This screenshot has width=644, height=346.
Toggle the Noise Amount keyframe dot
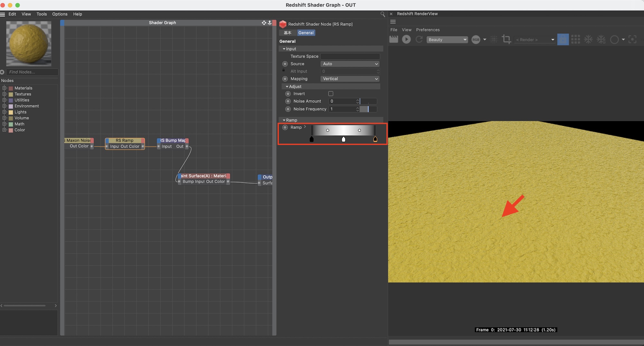coord(288,101)
